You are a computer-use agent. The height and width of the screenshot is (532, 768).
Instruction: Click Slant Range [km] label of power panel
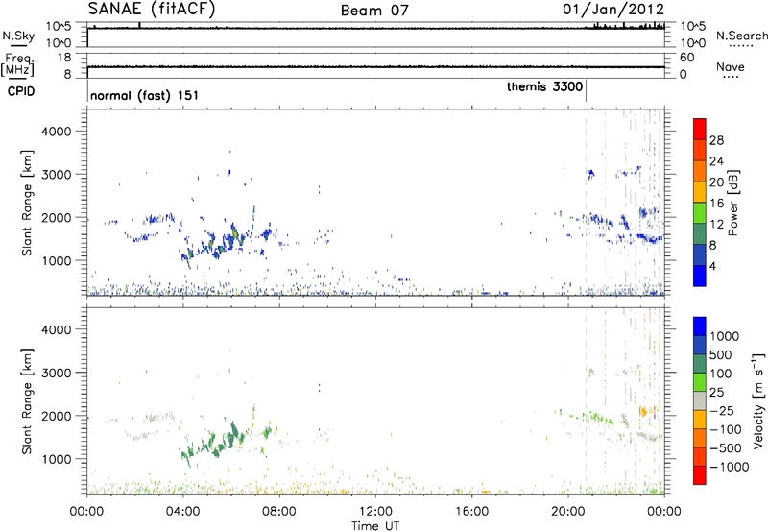tap(27, 203)
